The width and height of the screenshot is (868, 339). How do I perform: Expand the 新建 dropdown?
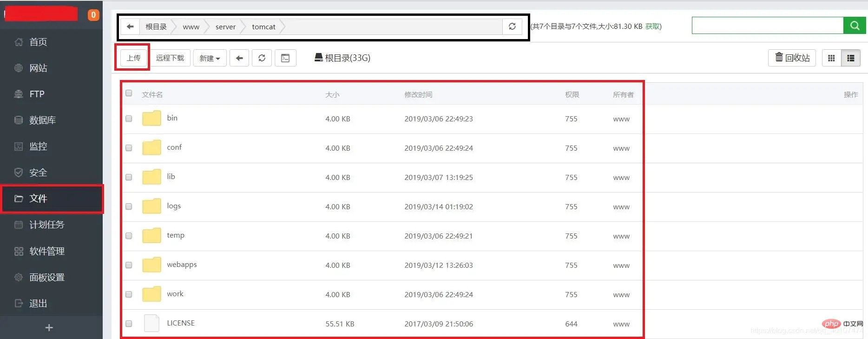coord(210,58)
